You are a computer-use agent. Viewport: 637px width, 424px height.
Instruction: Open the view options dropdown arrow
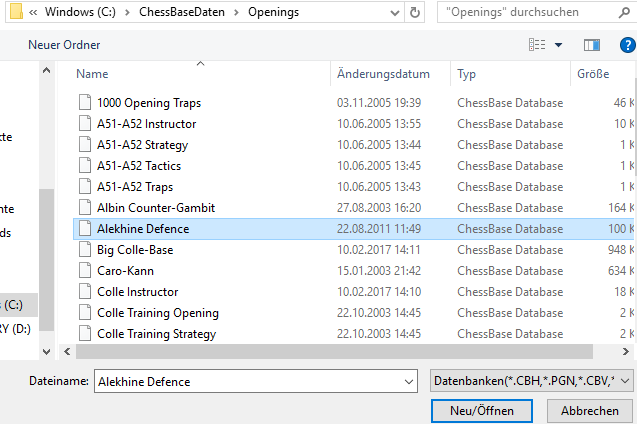559,45
